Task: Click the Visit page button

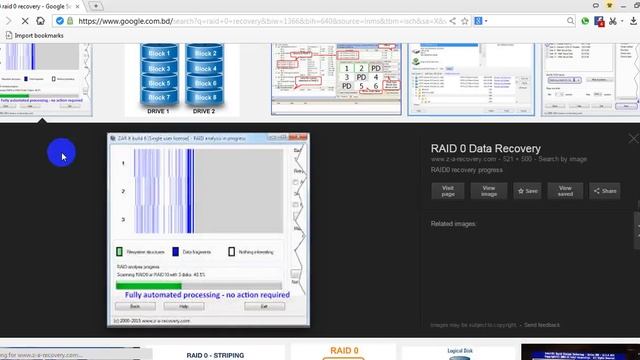Action: coord(448,191)
